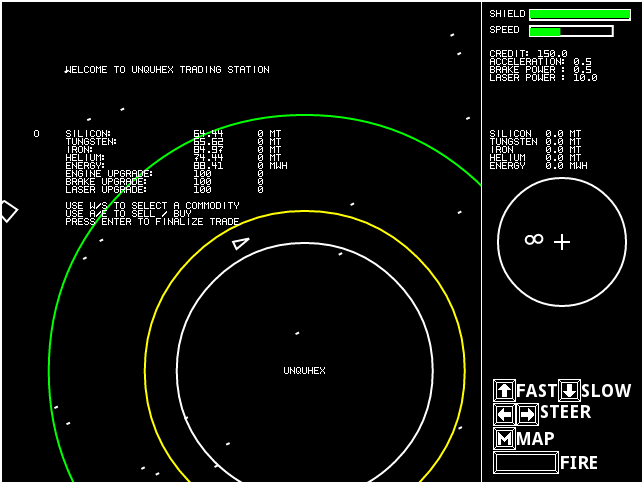
Task: Click the down arrow SLOW key icon
Action: [x=569, y=390]
